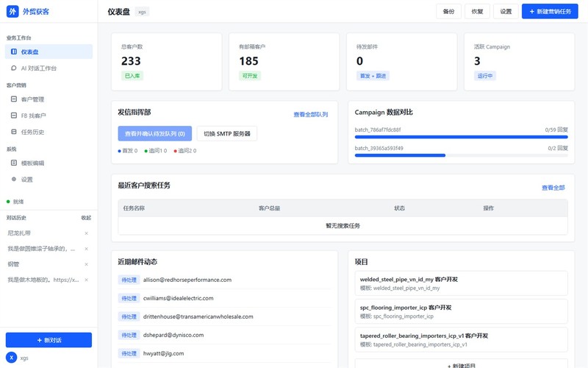
Task: Click the 活跃 Campaign 3 stat card
Action: (520, 62)
